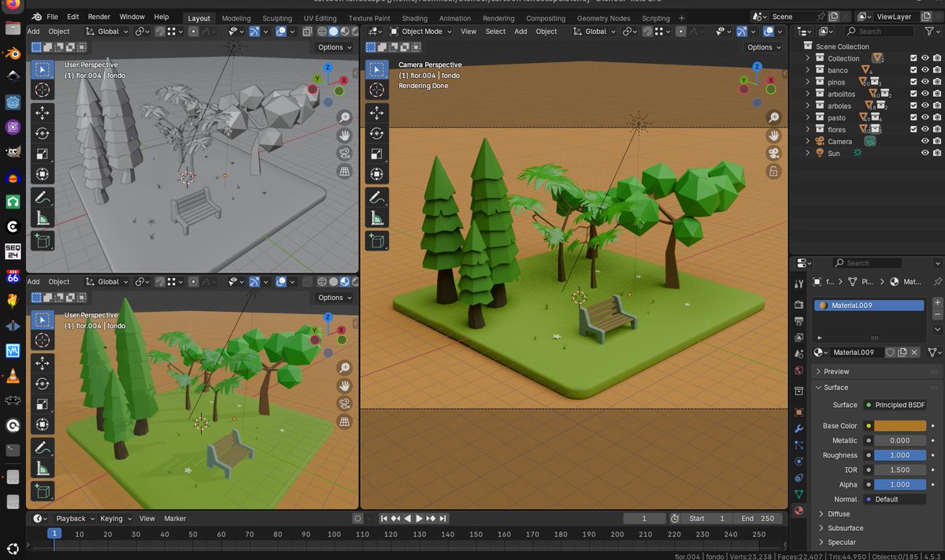Hide the arbolitos collection in viewport
This screenshot has width=945, height=560.
[925, 94]
